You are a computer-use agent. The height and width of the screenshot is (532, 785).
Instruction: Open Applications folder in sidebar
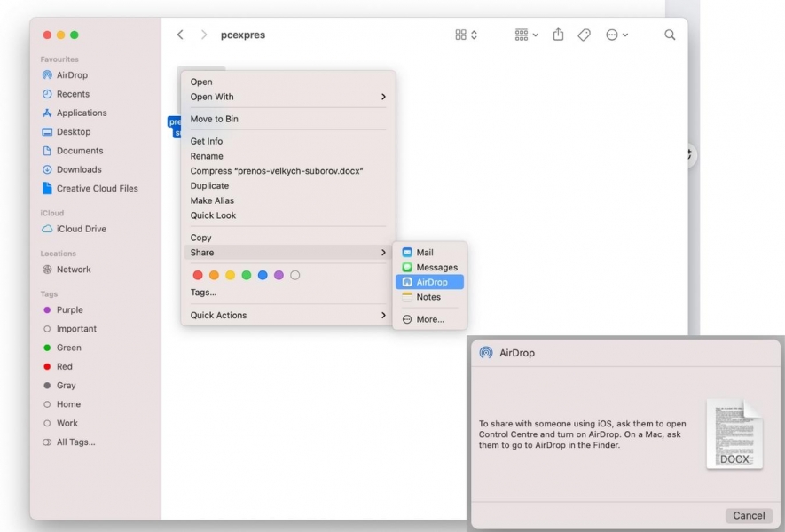tap(75, 113)
